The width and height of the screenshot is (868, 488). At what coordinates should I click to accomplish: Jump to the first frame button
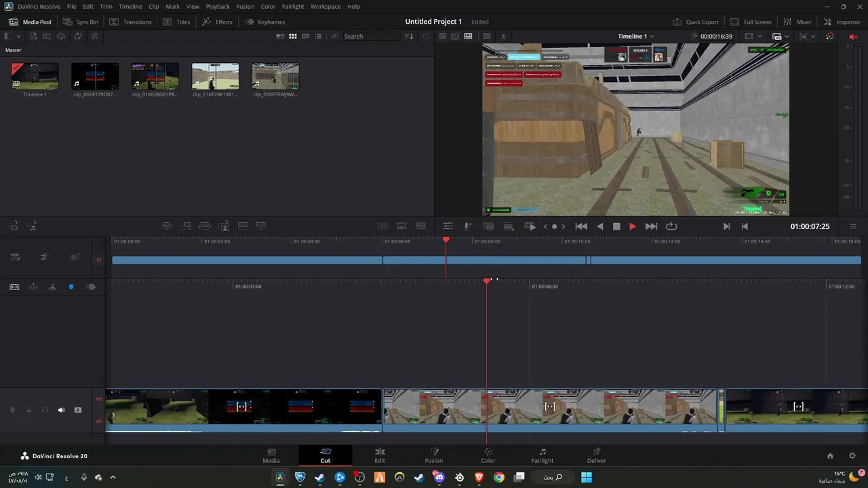coord(581,226)
